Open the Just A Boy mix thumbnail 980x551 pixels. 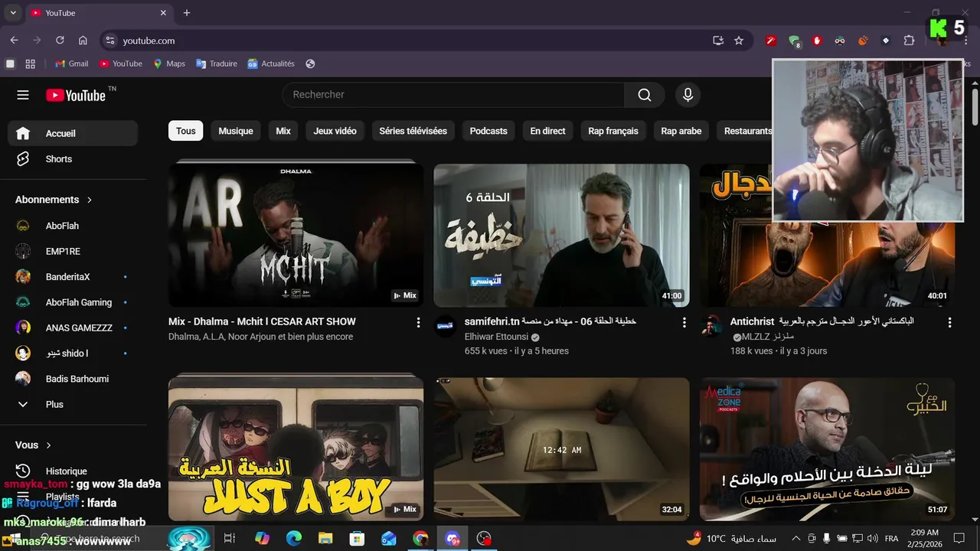296,449
